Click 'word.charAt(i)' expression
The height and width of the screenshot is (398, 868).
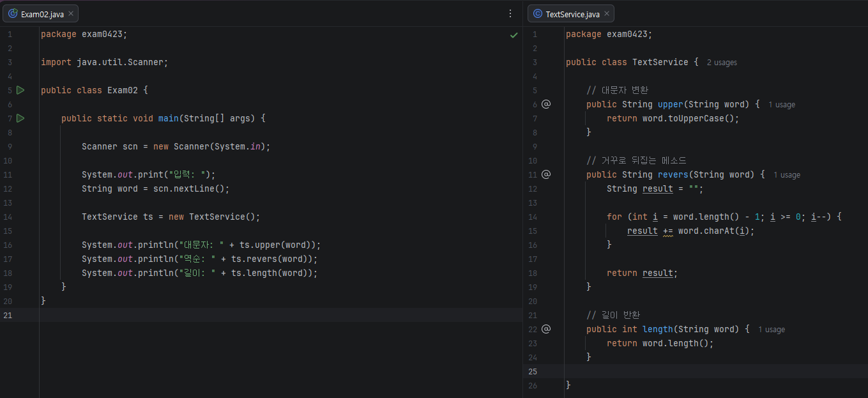[714, 231]
